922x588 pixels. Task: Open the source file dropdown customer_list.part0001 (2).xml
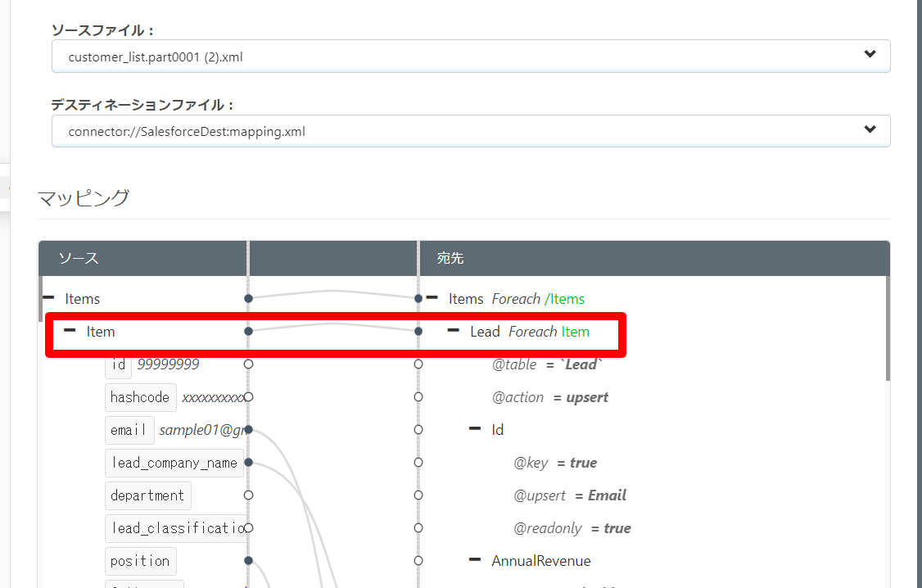coord(470,57)
